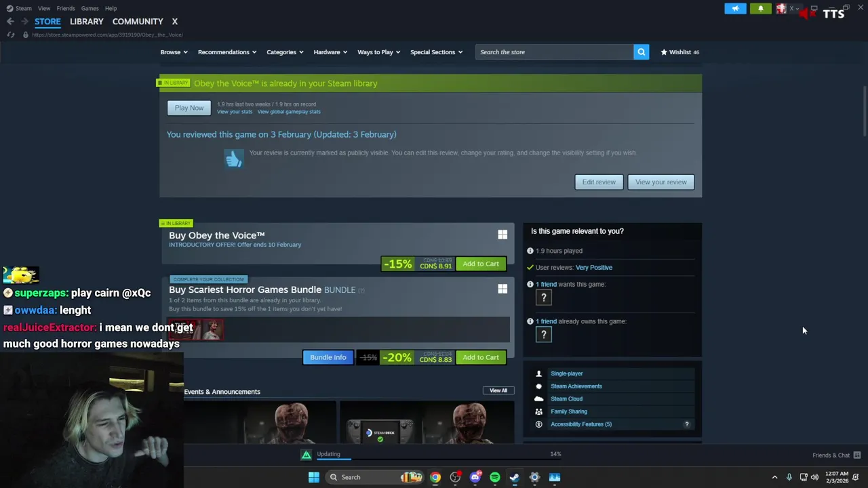Open the Steam Cloud link
This screenshot has height=488, width=868.
[566, 399]
